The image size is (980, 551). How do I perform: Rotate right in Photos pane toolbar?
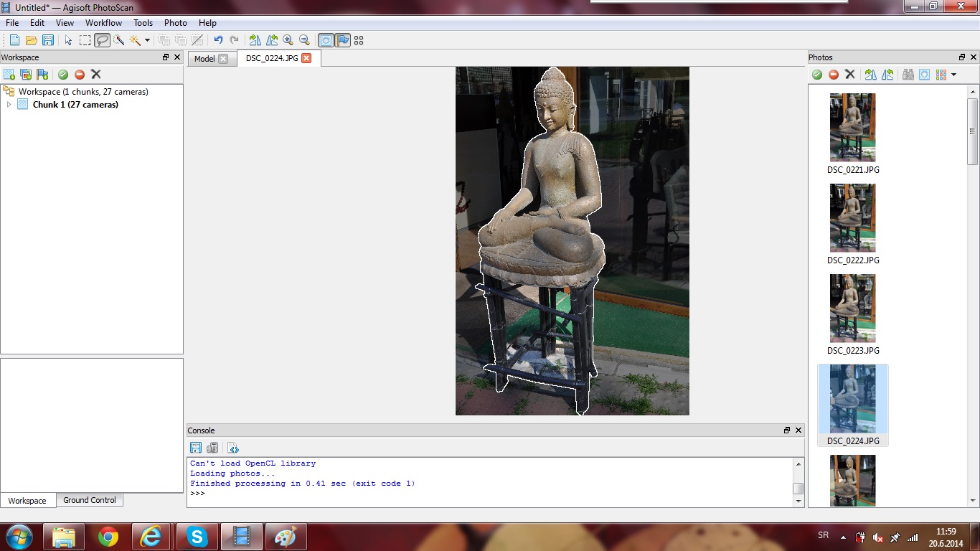tap(871, 75)
